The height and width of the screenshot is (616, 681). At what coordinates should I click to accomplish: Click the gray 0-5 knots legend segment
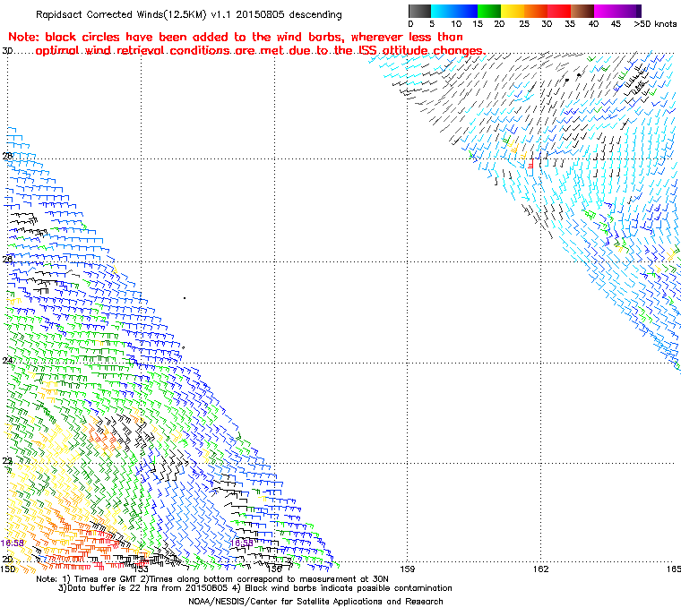419,11
